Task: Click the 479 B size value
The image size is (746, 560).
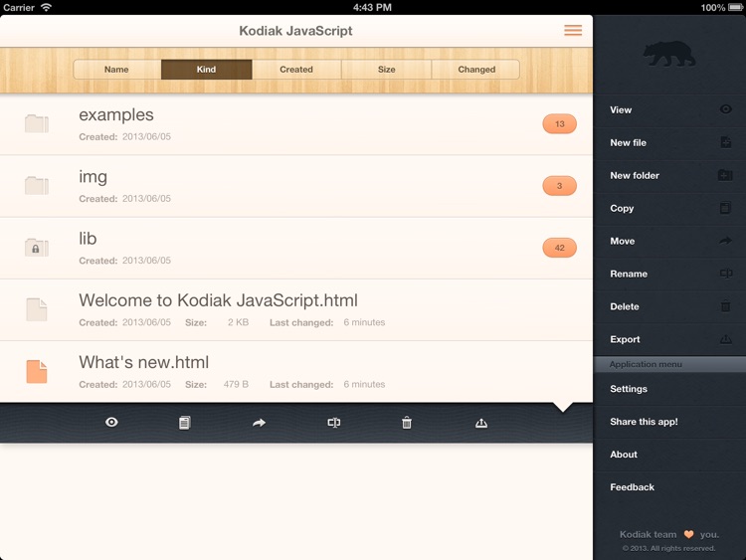Action: point(236,384)
